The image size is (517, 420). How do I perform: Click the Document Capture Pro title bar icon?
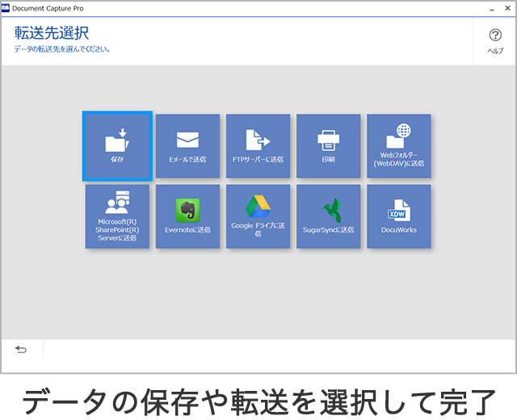[6, 7]
